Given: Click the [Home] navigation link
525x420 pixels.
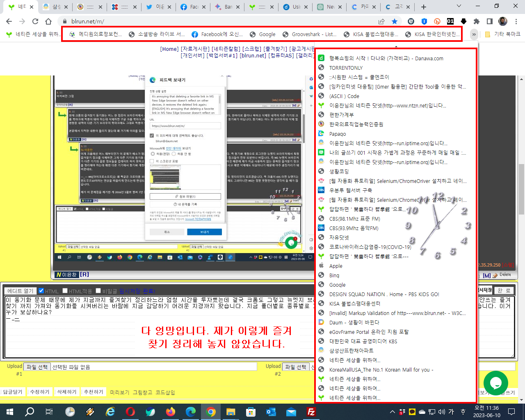Looking at the screenshot, I should click(x=169, y=49).
